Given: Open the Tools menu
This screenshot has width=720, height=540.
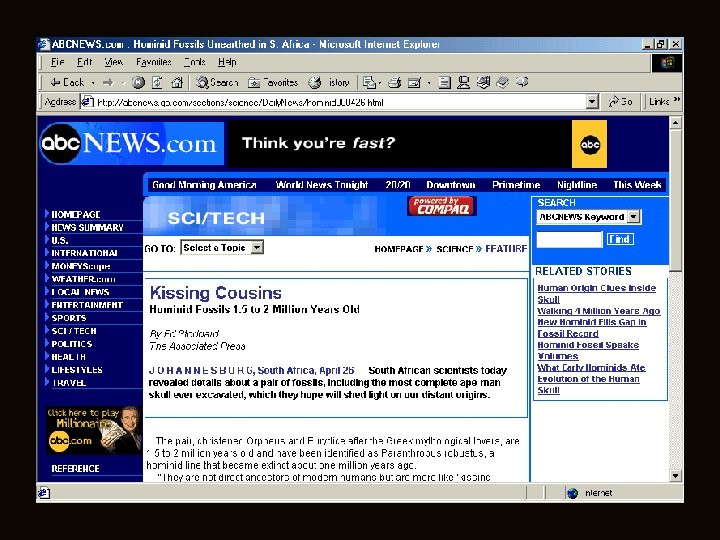Looking at the screenshot, I should point(194,62).
